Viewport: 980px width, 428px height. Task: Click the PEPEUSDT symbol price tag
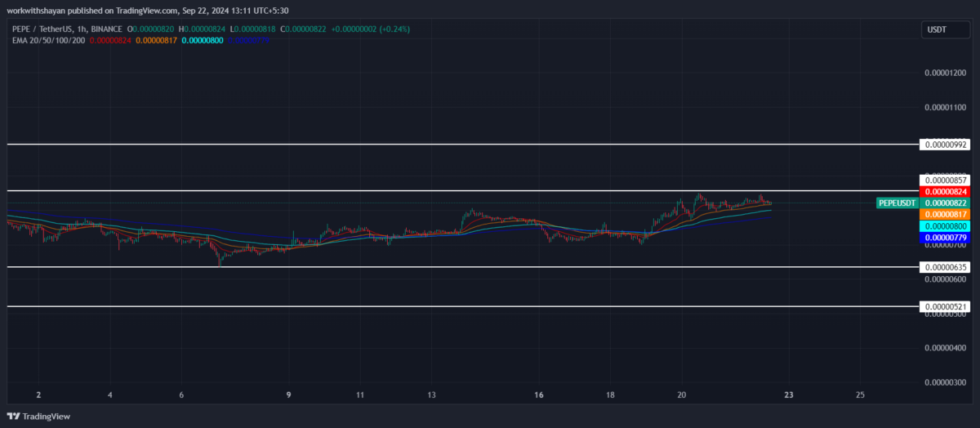tap(898, 203)
